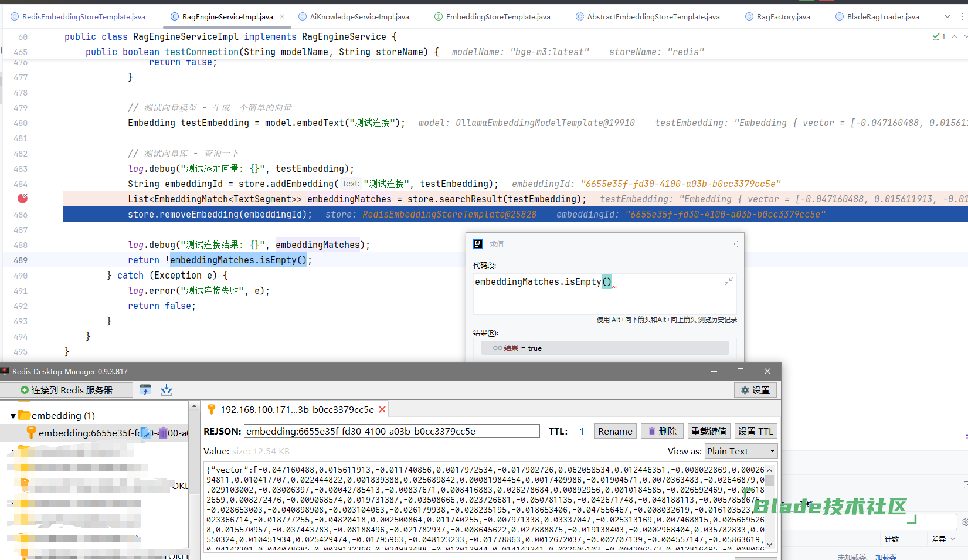Click the inspection checkmark indicator with count 1
This screenshot has height=560, width=968.
[939, 36]
